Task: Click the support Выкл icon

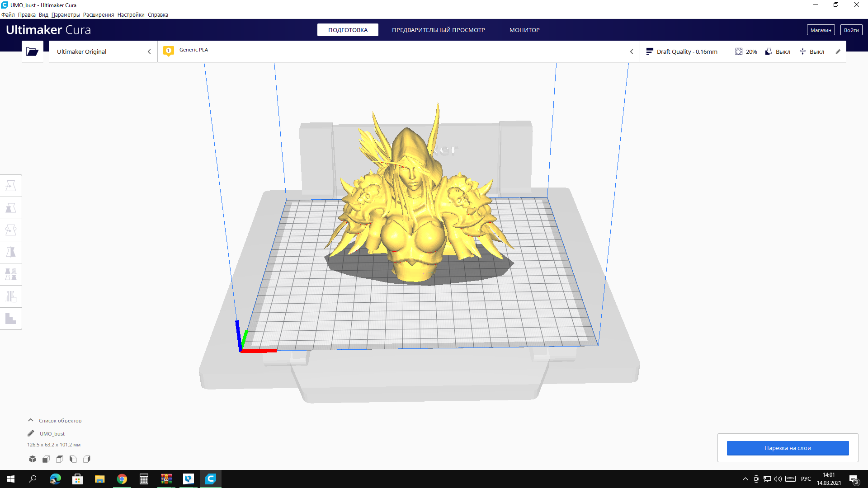Action: coord(769,52)
